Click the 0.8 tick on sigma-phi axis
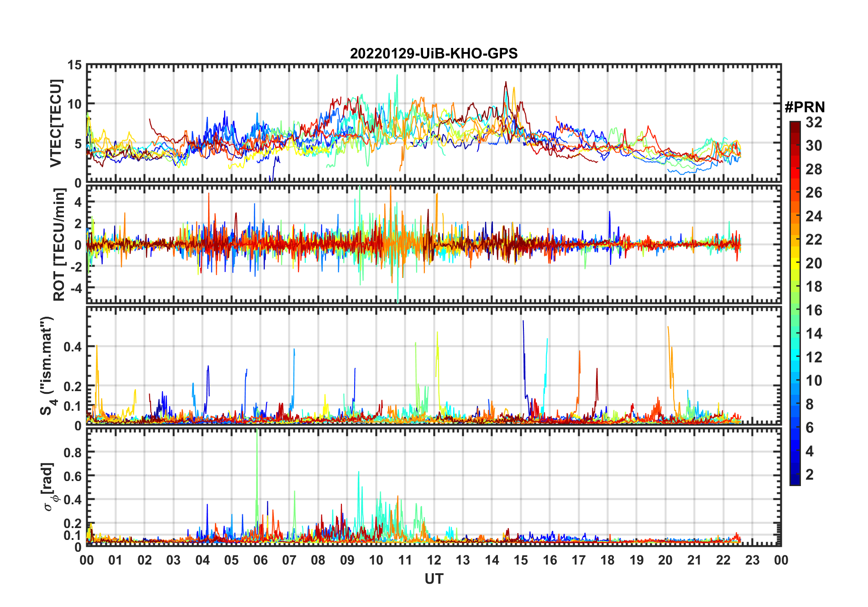 pyautogui.click(x=72, y=452)
